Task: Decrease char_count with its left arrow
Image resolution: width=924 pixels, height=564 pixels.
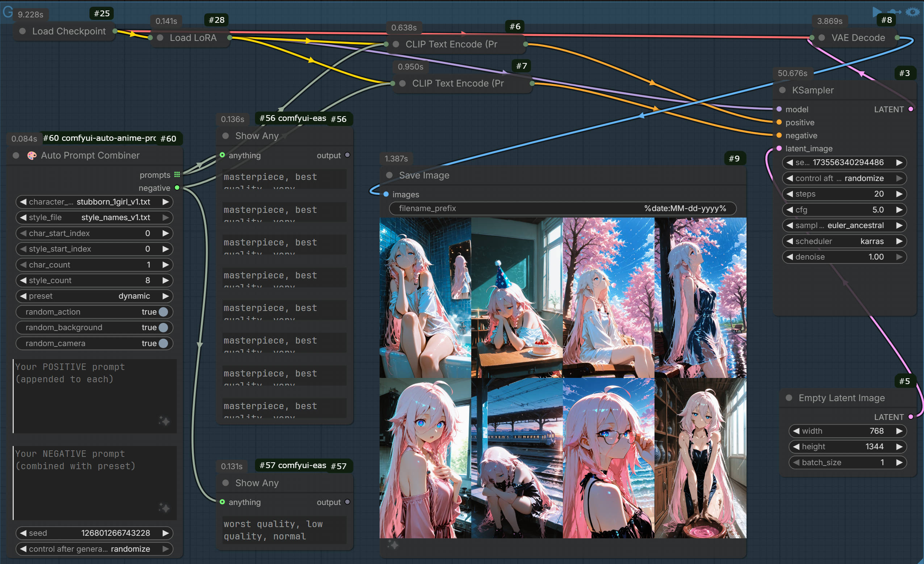Action: [x=23, y=265]
